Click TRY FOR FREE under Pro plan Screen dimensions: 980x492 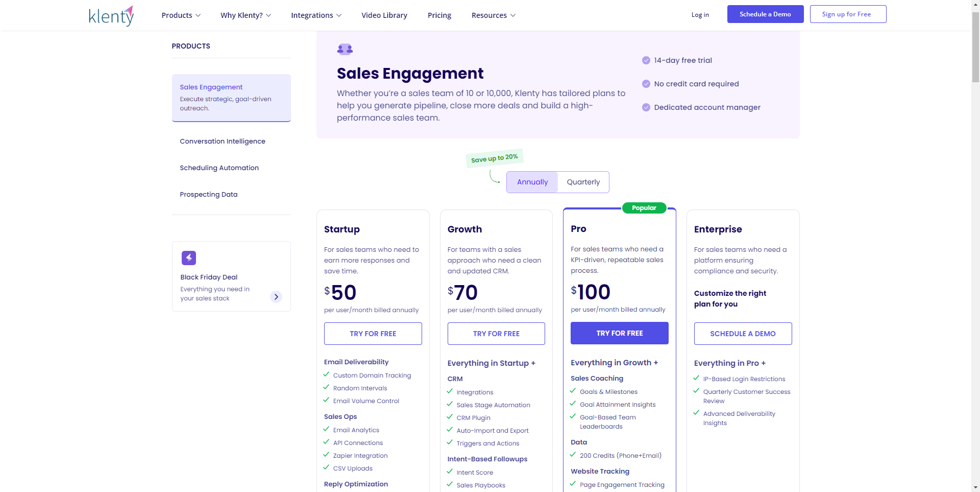tap(620, 333)
